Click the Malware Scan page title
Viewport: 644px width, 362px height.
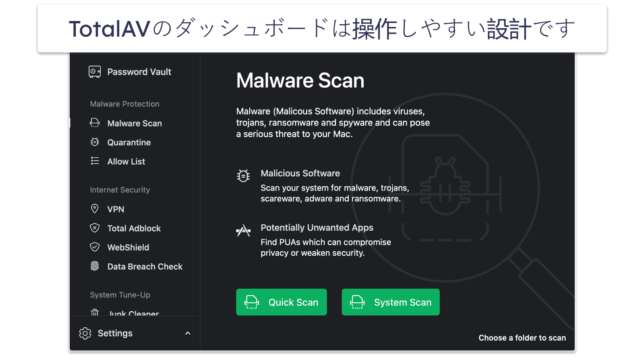pos(300,81)
